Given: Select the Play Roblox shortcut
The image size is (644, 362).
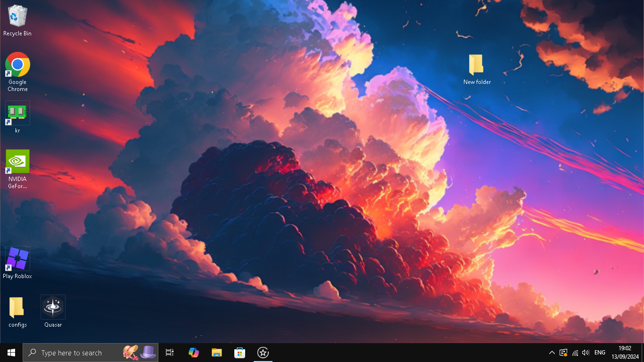Looking at the screenshot, I should point(17,263).
